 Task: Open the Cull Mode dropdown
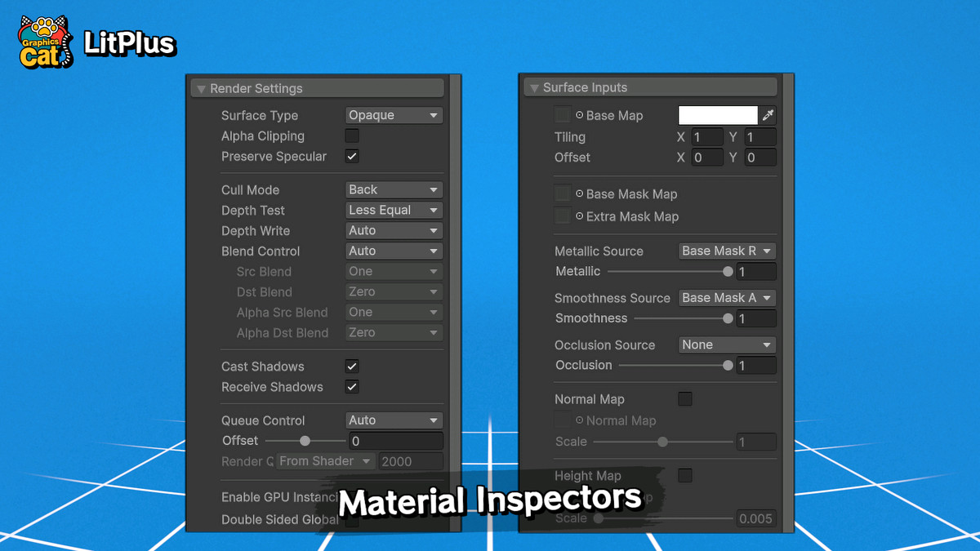[394, 189]
